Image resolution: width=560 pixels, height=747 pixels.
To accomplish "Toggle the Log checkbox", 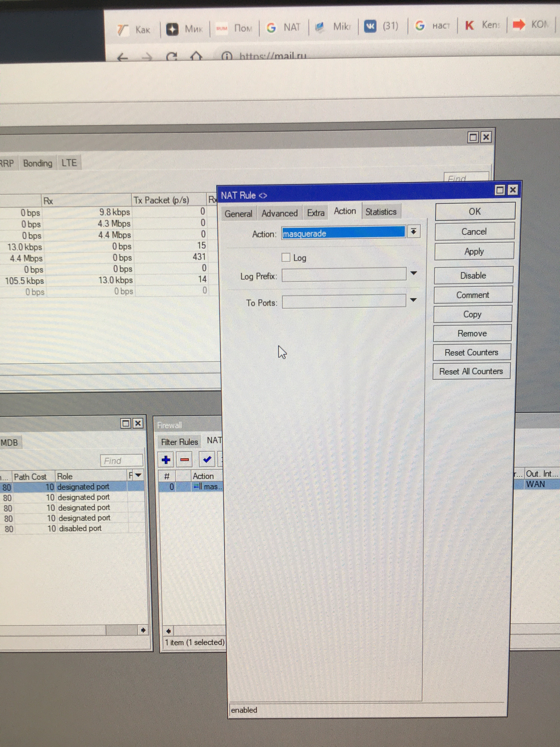I will (286, 257).
